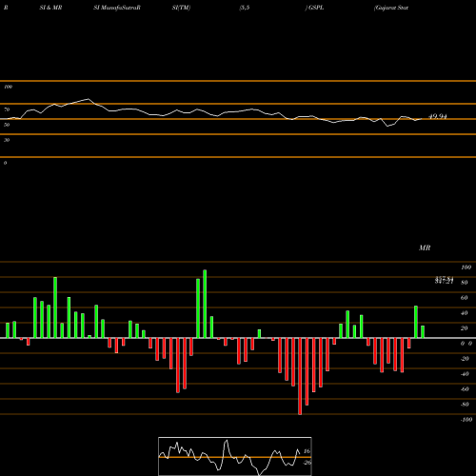Viewport: 476px width, 476px height.
Task: Click the '30' label on RSI axis
Action: (x=7, y=140)
